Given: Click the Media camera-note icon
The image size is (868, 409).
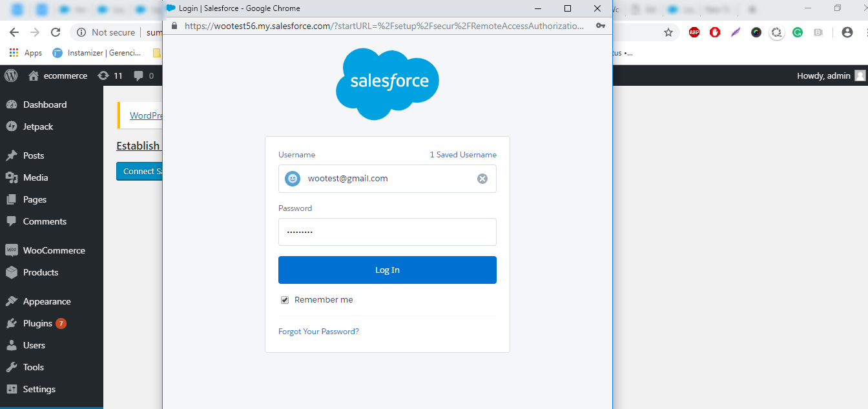Looking at the screenshot, I should point(11,177).
